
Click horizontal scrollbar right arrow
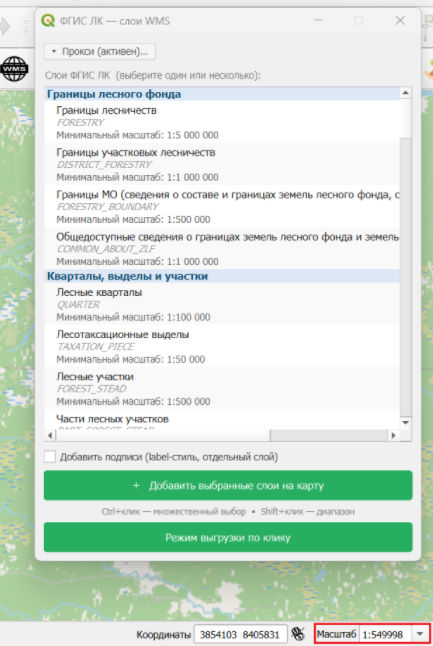(x=393, y=435)
